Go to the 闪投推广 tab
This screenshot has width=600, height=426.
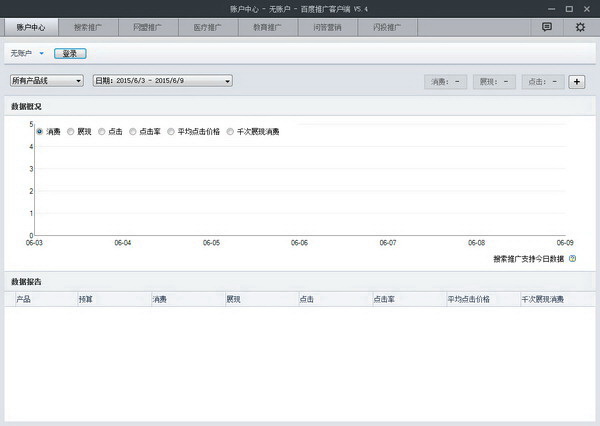(386, 28)
